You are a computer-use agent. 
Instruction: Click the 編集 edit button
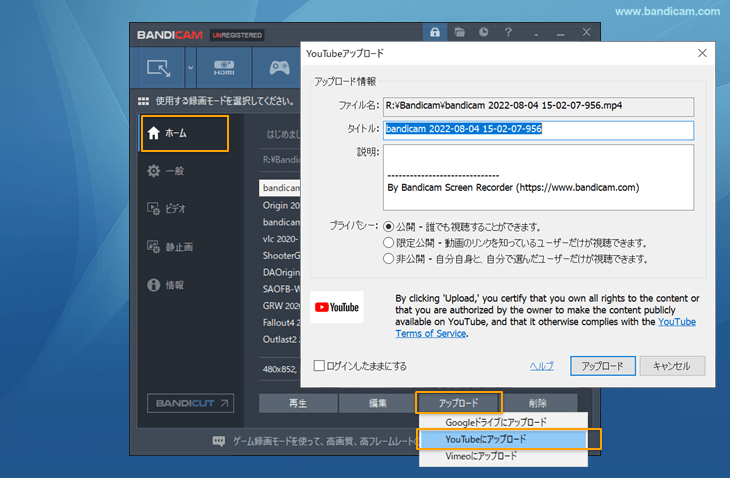[x=378, y=403]
